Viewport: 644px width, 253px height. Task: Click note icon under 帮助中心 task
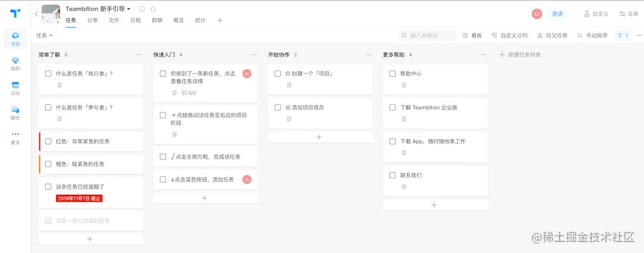coord(404,85)
